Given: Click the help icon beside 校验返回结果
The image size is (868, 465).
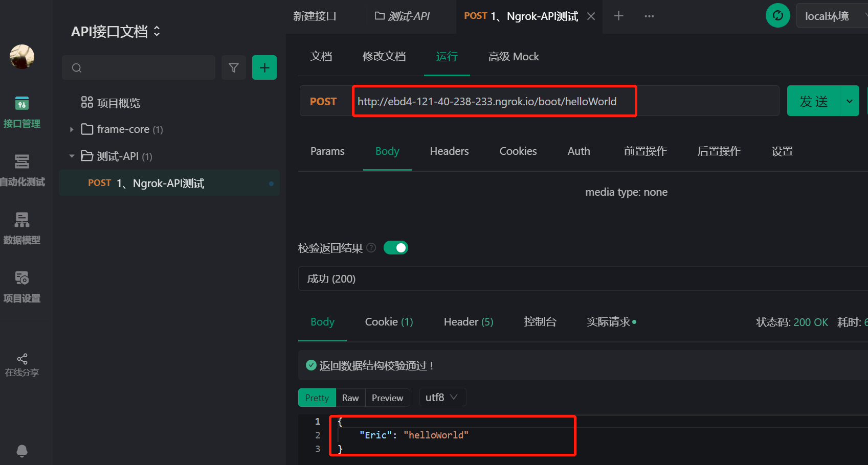Looking at the screenshot, I should coord(371,248).
